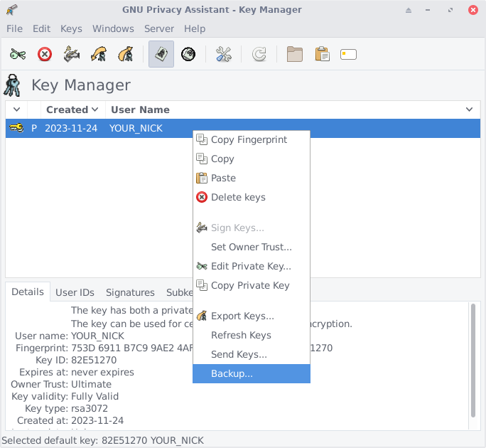Select Copy Fingerprint in the context menu
This screenshot has height=448, width=486.
tap(249, 139)
